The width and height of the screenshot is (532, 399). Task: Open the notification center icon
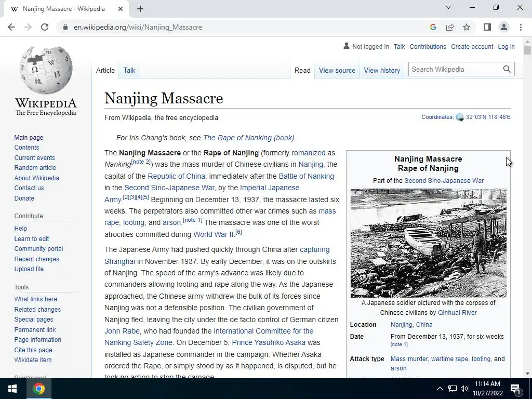(x=516, y=389)
